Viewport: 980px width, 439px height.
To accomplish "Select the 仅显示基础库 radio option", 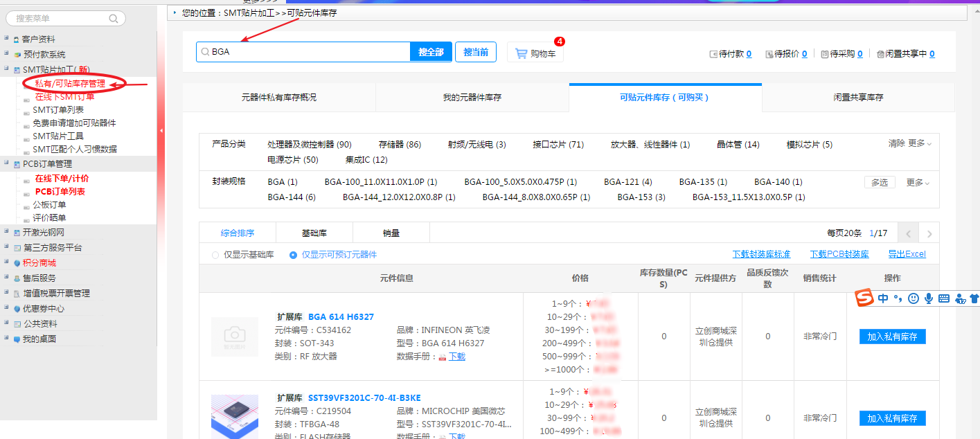I will coord(215,255).
